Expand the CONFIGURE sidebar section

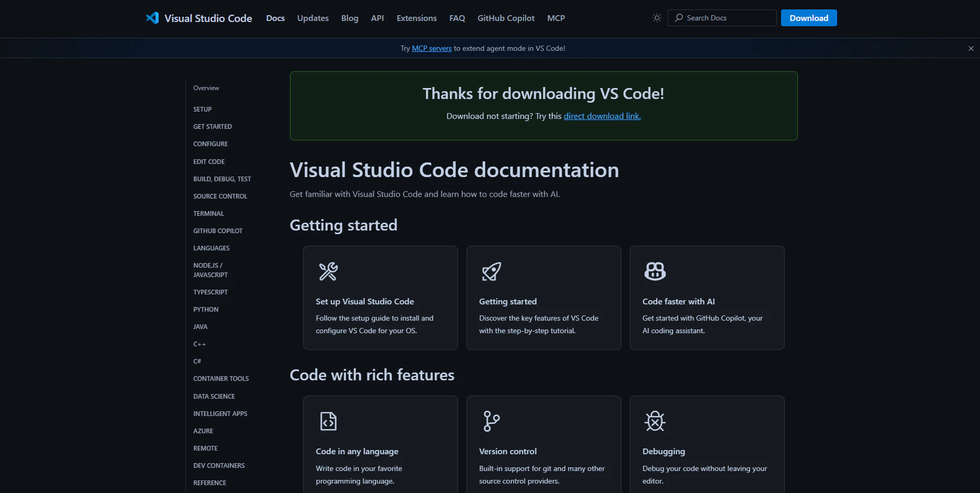[210, 144]
